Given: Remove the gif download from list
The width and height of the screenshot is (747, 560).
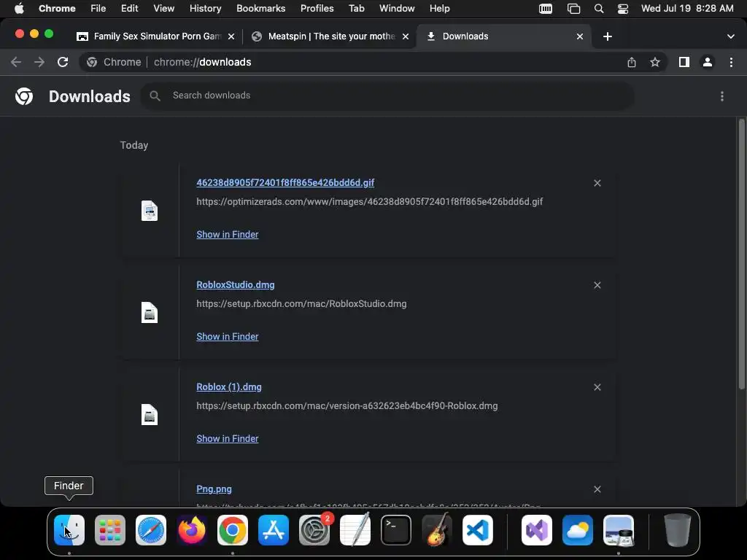Looking at the screenshot, I should (x=597, y=183).
